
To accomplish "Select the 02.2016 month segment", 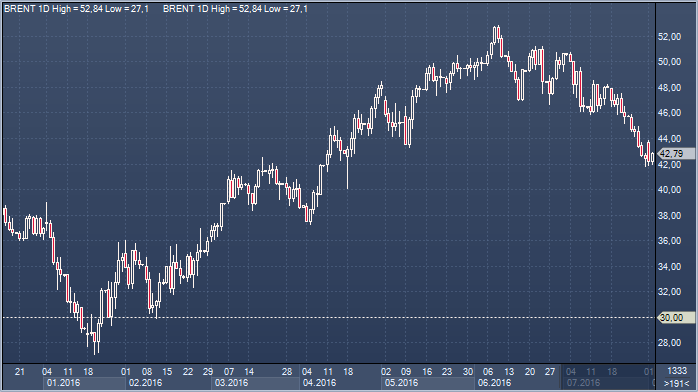I will click(x=169, y=383).
